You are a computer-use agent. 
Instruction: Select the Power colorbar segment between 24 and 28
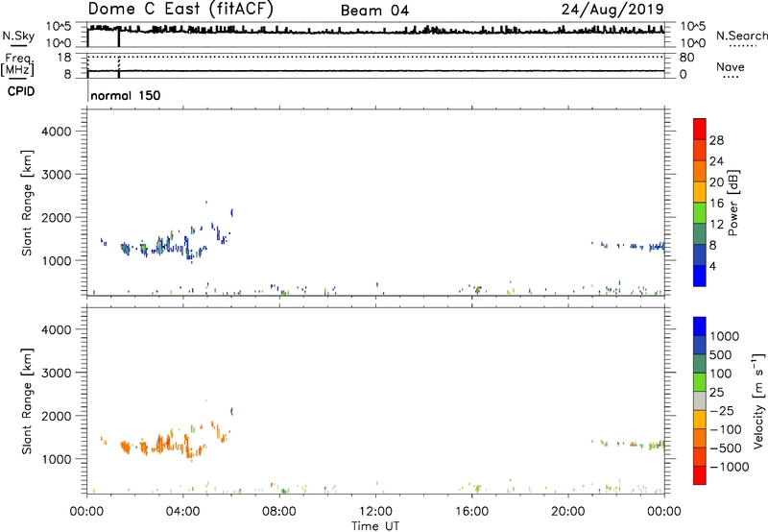[x=700, y=150]
